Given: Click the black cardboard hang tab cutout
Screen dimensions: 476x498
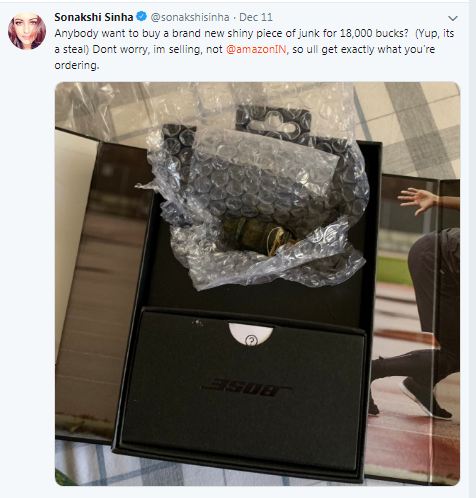Looking at the screenshot, I should tap(273, 122).
